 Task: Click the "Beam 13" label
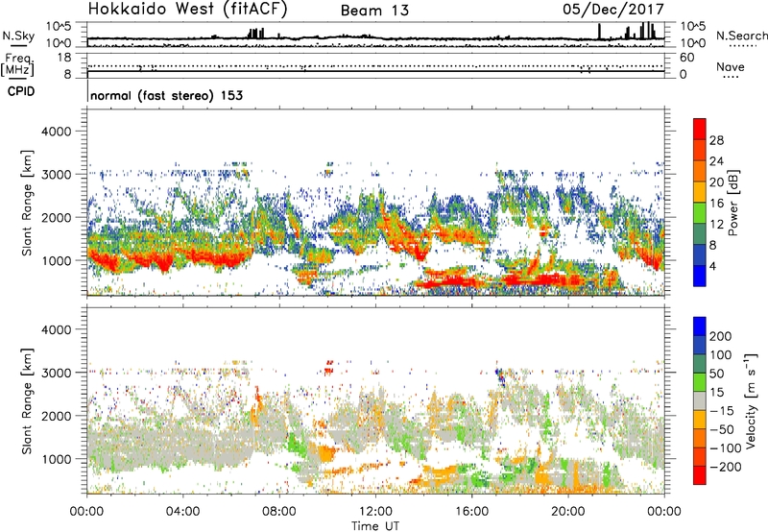[x=374, y=11]
